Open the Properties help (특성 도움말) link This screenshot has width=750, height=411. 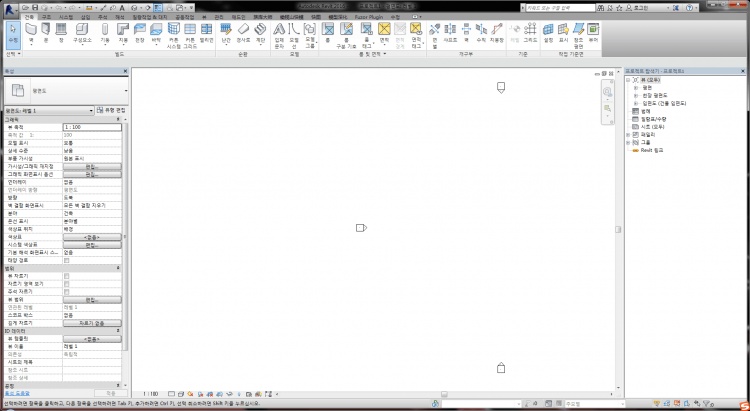pyautogui.click(x=15, y=394)
